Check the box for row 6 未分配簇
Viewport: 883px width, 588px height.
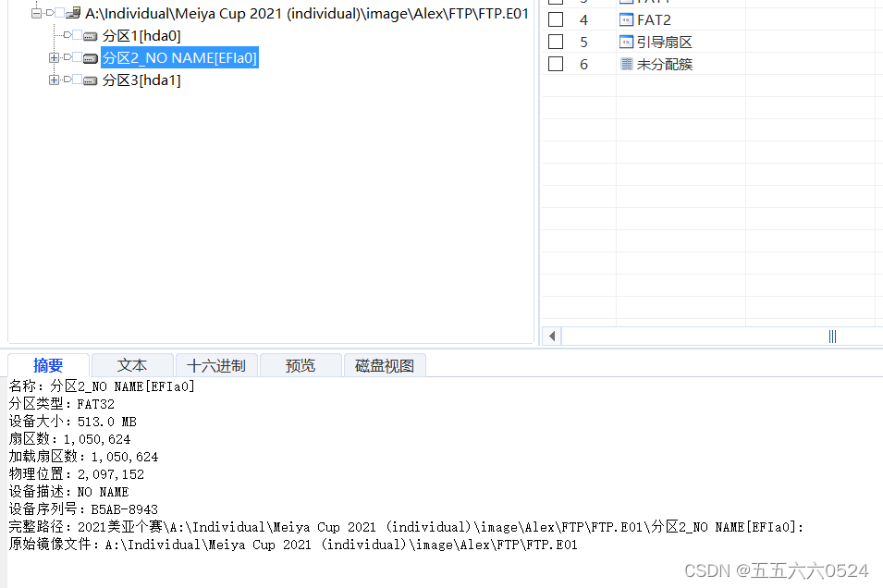coord(556,64)
